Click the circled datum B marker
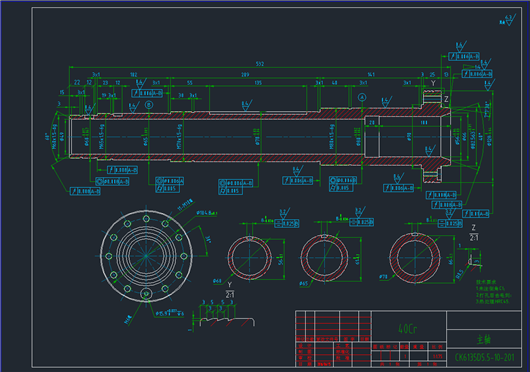Image resolution: width=530 pixels, height=372 pixels. point(149,105)
